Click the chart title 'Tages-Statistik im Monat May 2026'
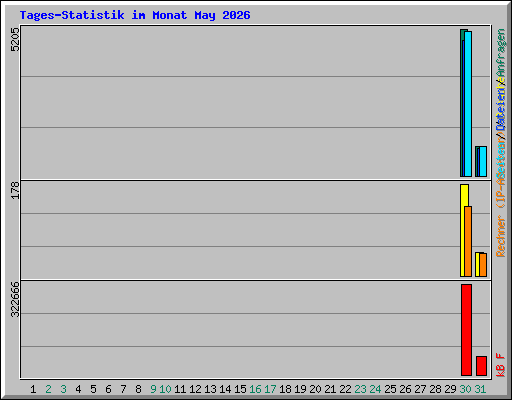The image size is (512, 400). coord(135,15)
